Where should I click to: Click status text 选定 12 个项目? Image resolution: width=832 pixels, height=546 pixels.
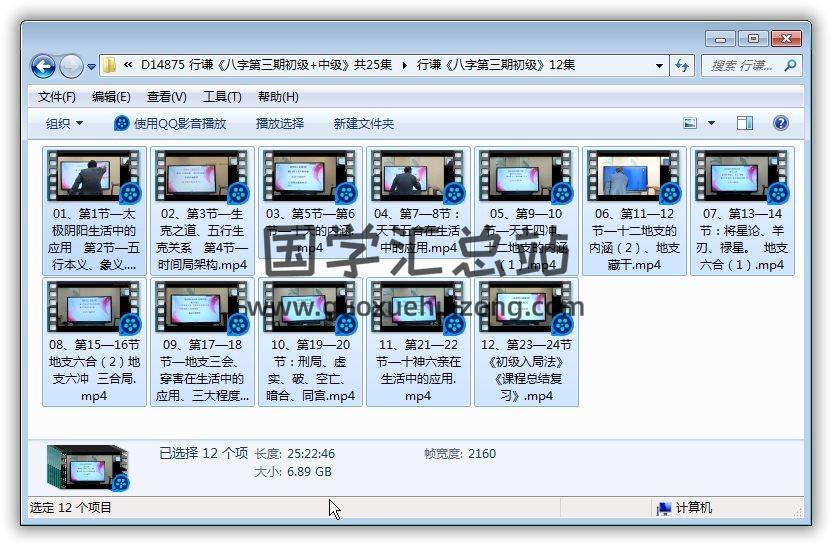pos(71,508)
